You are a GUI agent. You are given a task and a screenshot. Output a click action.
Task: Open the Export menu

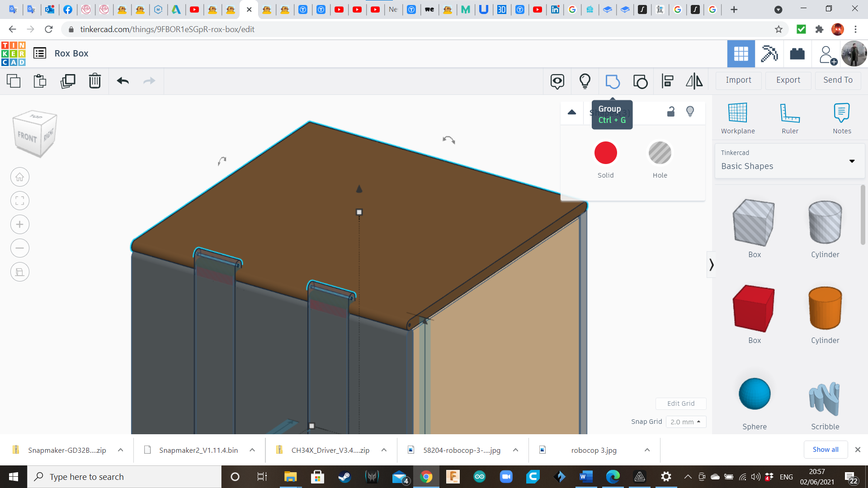point(788,80)
